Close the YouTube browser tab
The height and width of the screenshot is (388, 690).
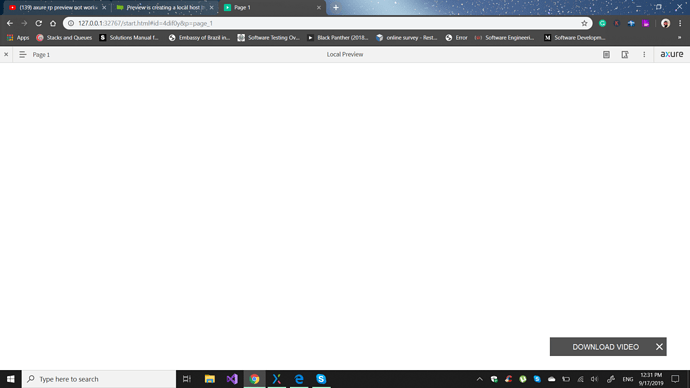104,7
